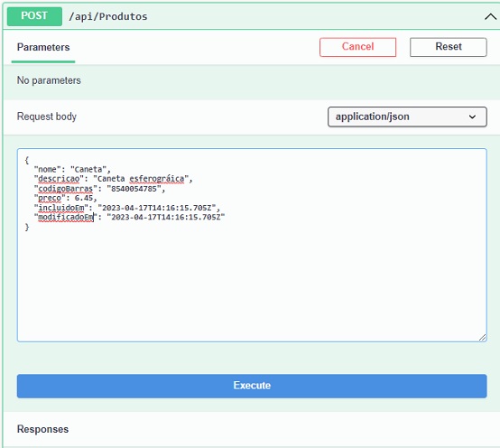Click the Responses section heading
Viewport: 500px width, 448px height.
point(42,429)
